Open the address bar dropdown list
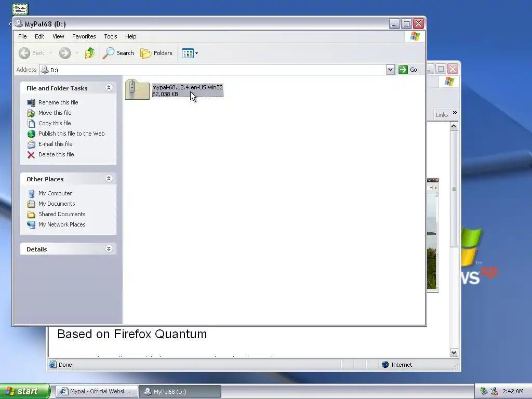 (390, 70)
